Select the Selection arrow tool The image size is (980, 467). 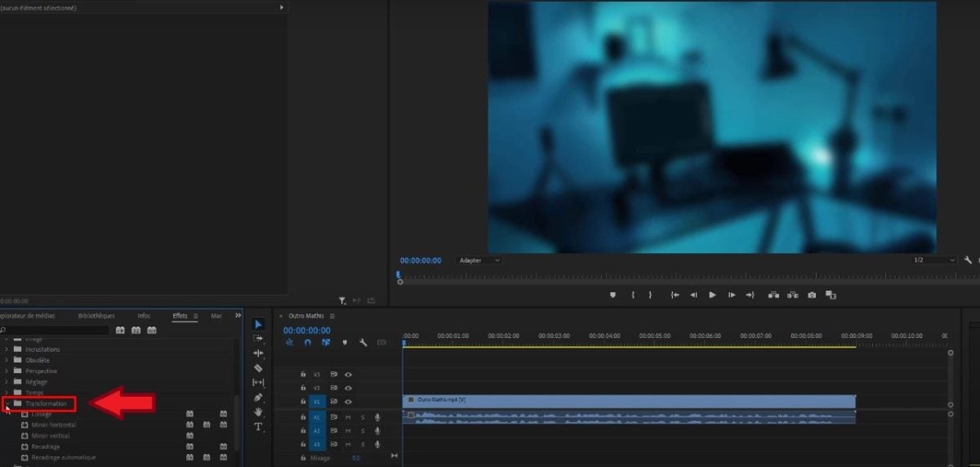[x=259, y=324]
